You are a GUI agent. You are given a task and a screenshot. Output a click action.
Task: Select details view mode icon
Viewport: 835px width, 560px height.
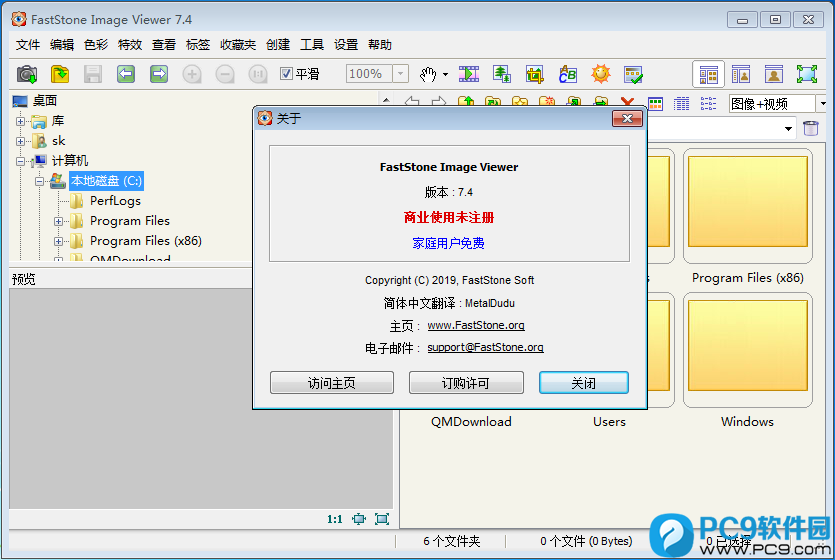[681, 103]
